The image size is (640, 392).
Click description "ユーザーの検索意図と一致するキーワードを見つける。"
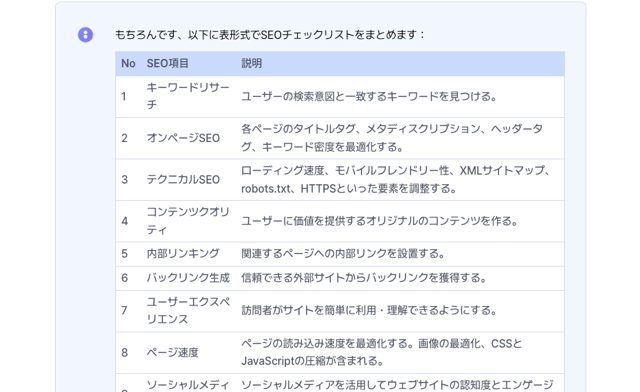[x=369, y=97]
